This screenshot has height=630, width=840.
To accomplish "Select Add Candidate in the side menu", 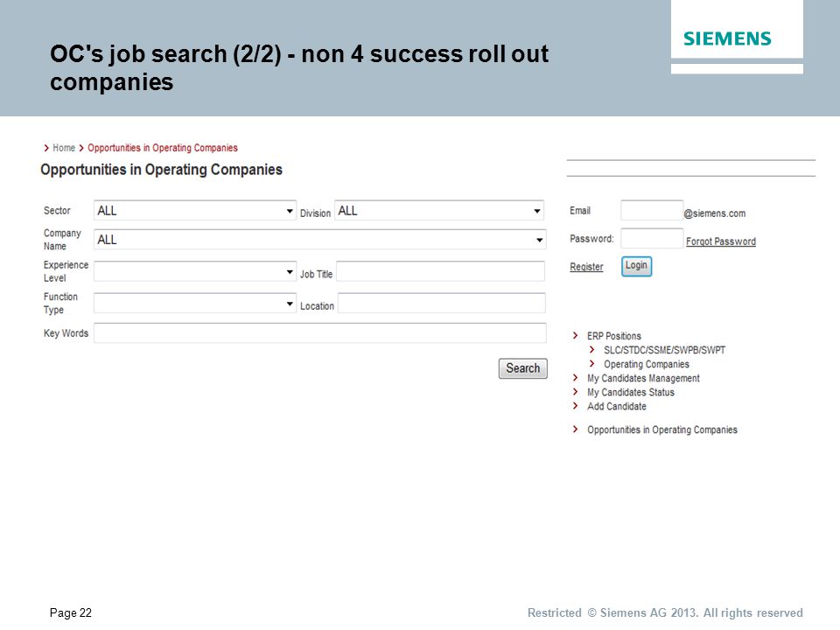I will [617, 406].
